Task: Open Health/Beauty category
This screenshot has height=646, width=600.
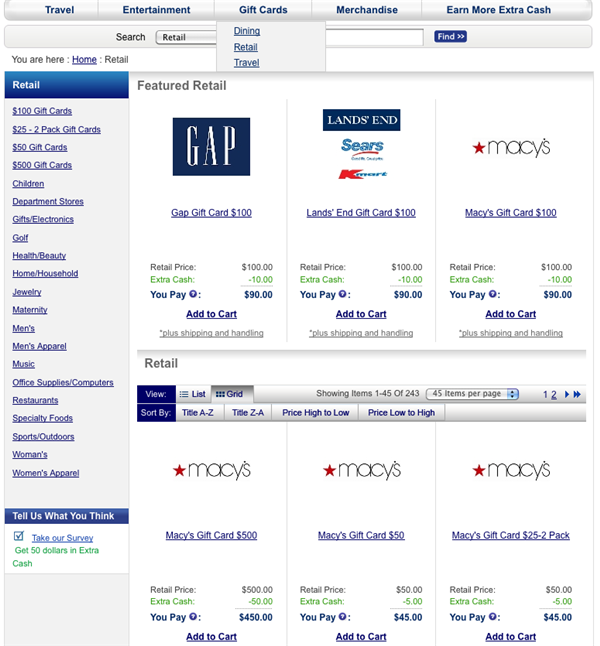Action: [39, 255]
